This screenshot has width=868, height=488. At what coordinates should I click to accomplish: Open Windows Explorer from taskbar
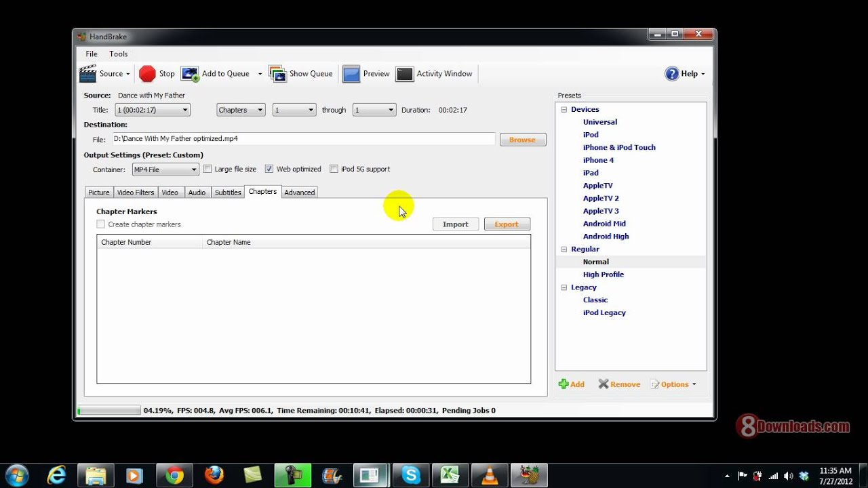coord(96,476)
